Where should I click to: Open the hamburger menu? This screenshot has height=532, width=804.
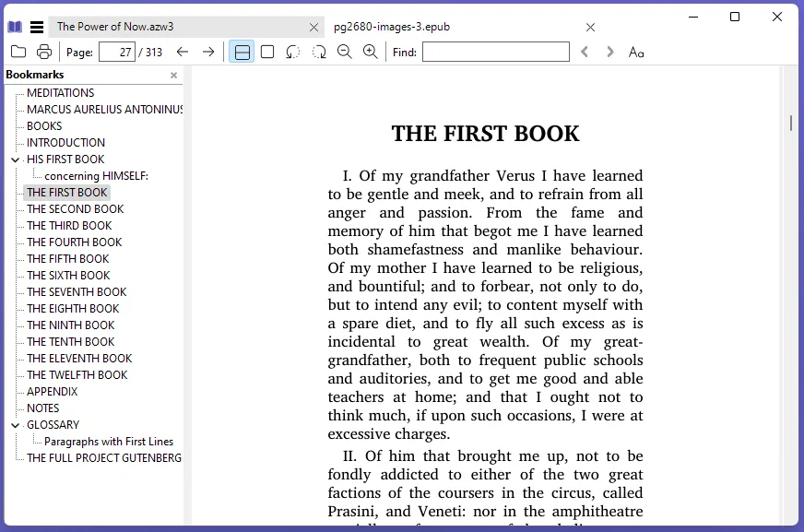(x=37, y=27)
